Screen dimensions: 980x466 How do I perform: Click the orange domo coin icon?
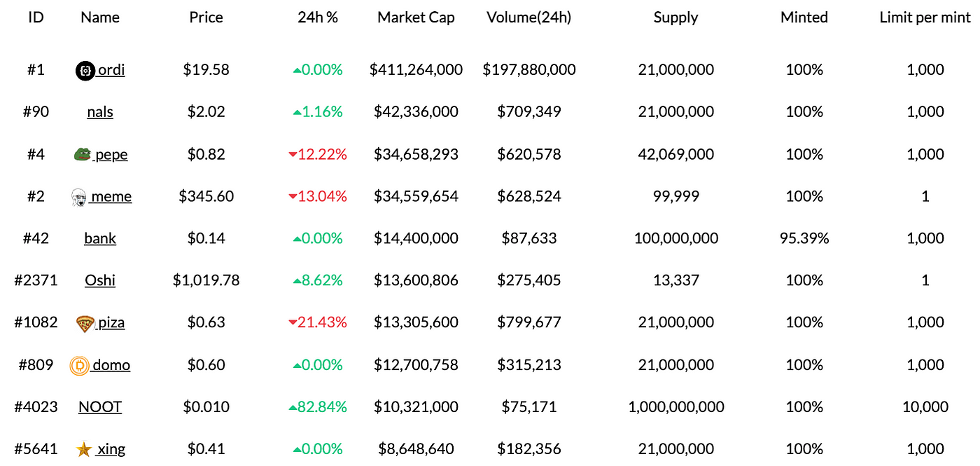(79, 365)
